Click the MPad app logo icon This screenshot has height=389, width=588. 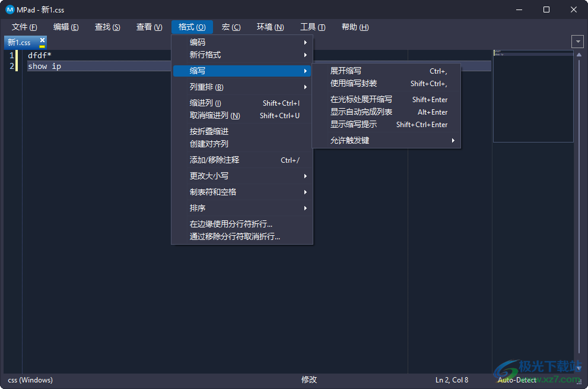click(10, 10)
